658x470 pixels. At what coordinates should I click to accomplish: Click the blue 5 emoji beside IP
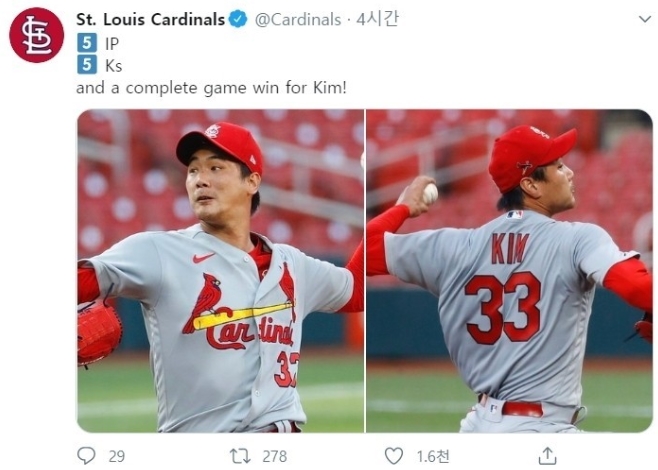[87, 43]
